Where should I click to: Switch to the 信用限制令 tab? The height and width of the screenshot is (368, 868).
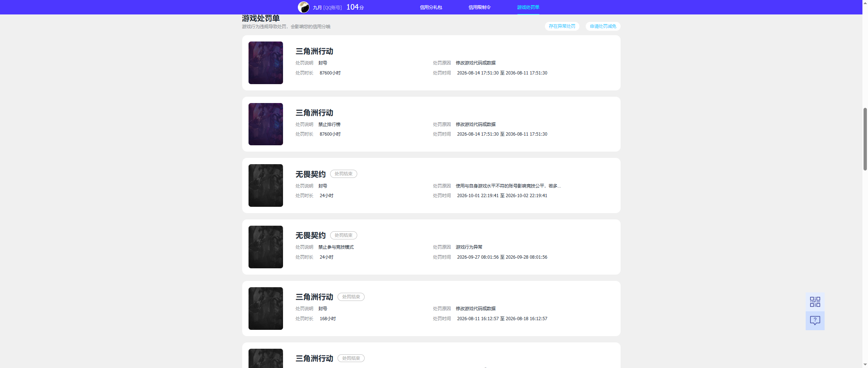[479, 7]
